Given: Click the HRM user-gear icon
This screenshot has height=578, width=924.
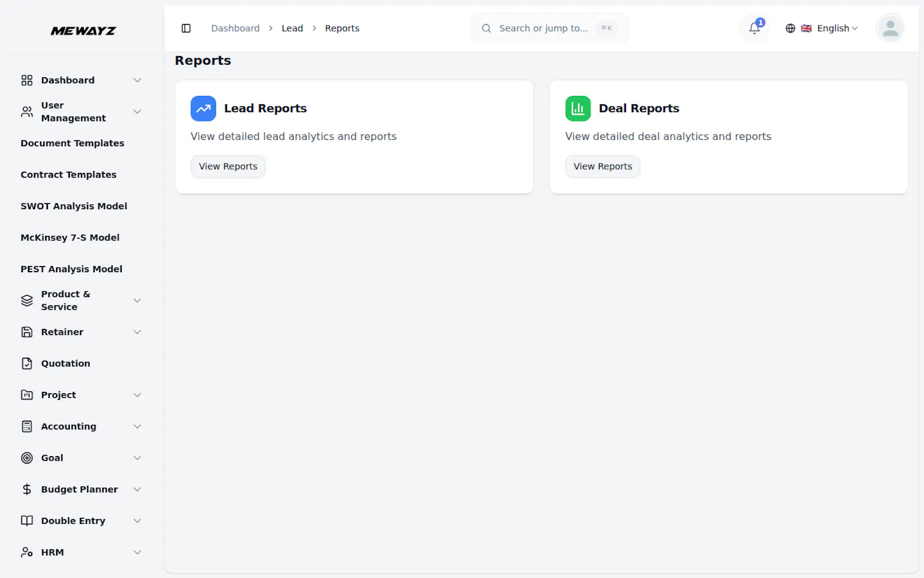Looking at the screenshot, I should [x=27, y=553].
